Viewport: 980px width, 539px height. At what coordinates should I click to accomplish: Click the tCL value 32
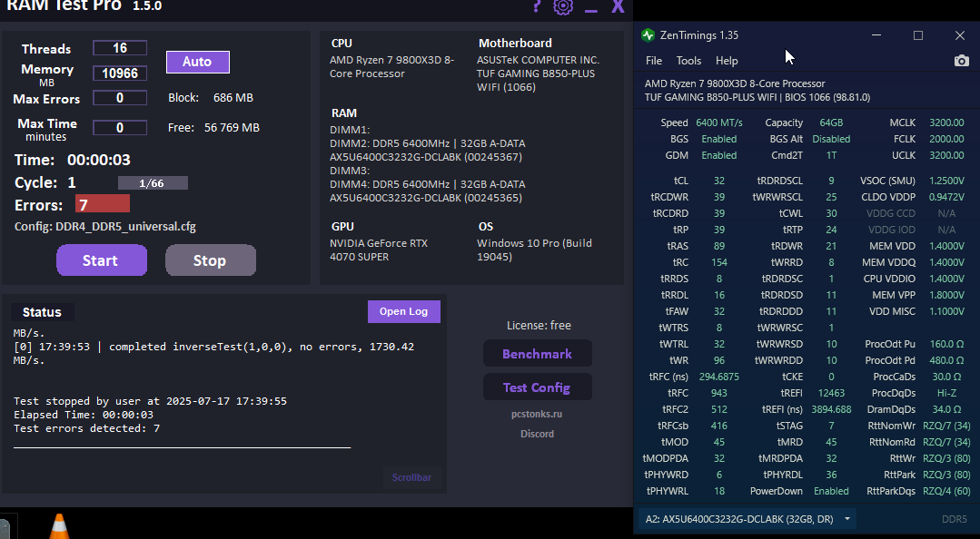(x=718, y=181)
